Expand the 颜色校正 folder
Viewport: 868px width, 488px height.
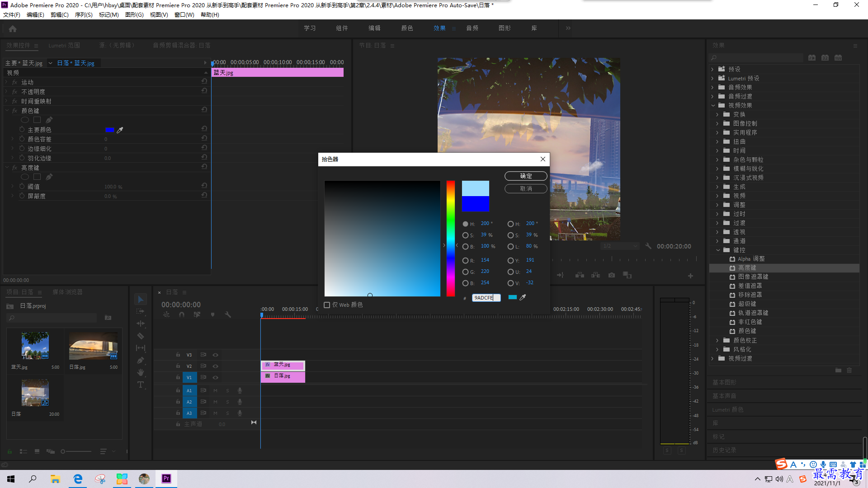[x=717, y=340]
